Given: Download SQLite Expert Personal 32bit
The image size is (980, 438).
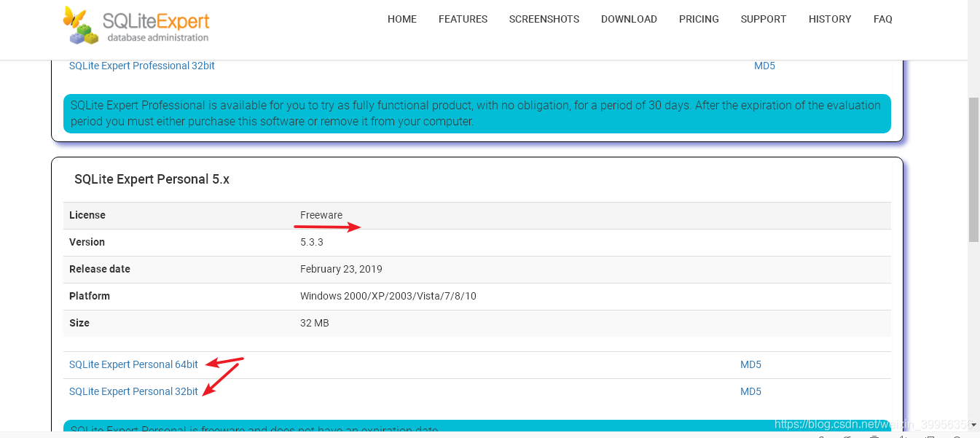Looking at the screenshot, I should (133, 391).
